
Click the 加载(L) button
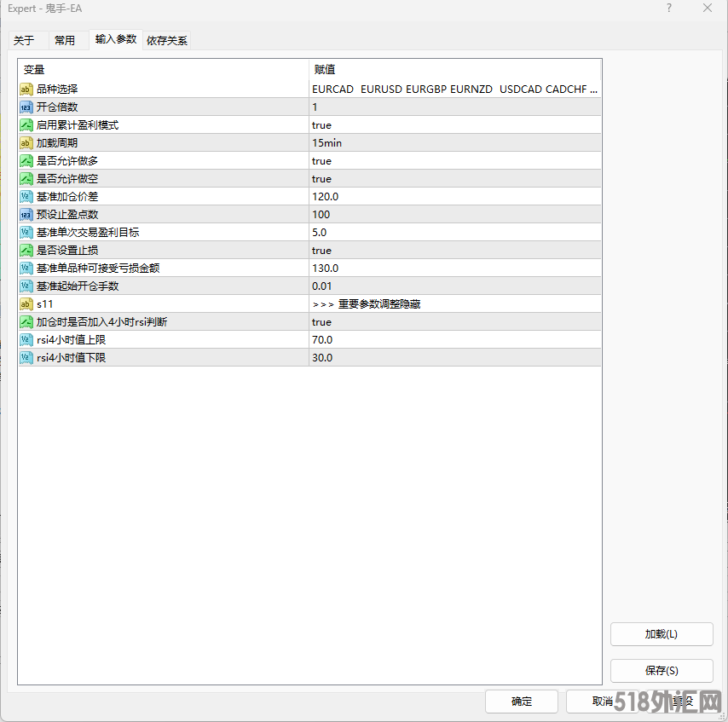pos(662,634)
